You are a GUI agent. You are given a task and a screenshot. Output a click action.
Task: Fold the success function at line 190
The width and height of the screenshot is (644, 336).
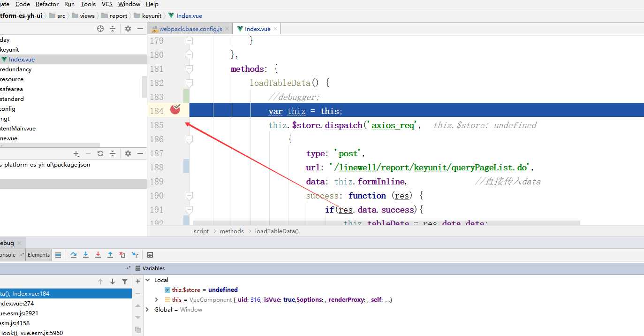[x=189, y=196]
